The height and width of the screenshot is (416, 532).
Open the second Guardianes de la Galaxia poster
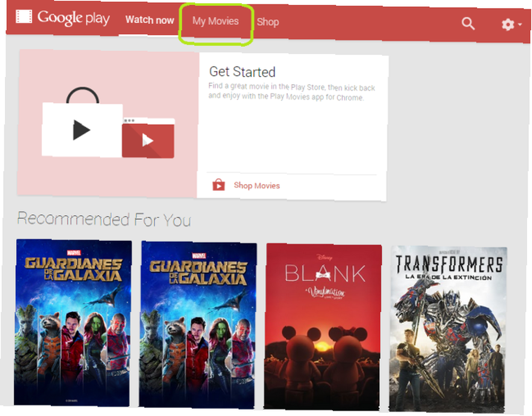coord(198,325)
